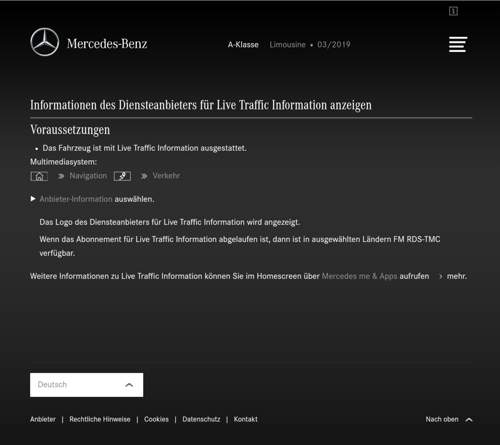Image resolution: width=500 pixels, height=445 pixels.
Task: Click the chevron in the language selector
Action: tap(129, 385)
